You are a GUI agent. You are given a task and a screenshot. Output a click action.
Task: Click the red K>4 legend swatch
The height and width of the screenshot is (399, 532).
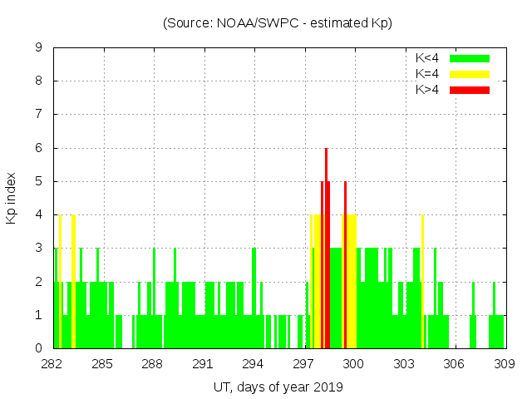tap(470, 90)
